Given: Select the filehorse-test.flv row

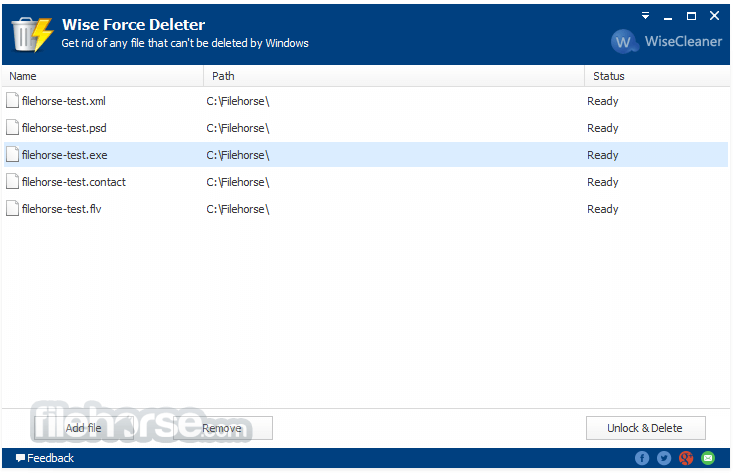Looking at the screenshot, I should [x=366, y=209].
